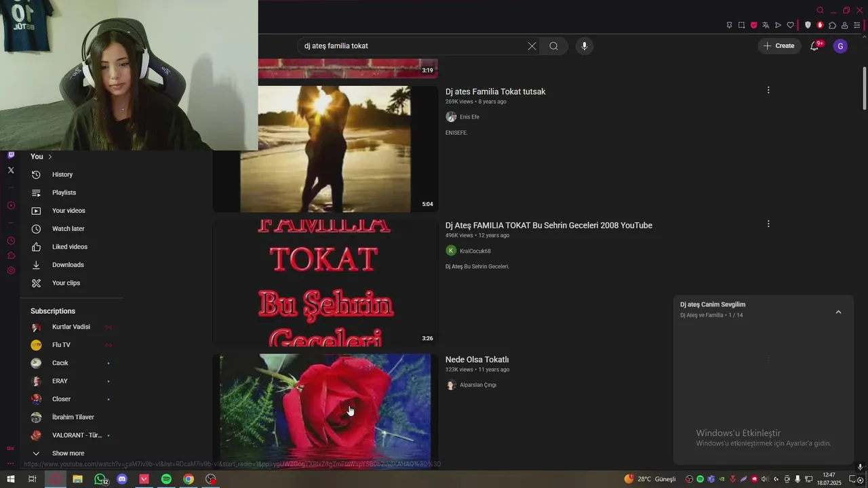
Task: Open X icon in browser sidebar
Action: click(11, 170)
